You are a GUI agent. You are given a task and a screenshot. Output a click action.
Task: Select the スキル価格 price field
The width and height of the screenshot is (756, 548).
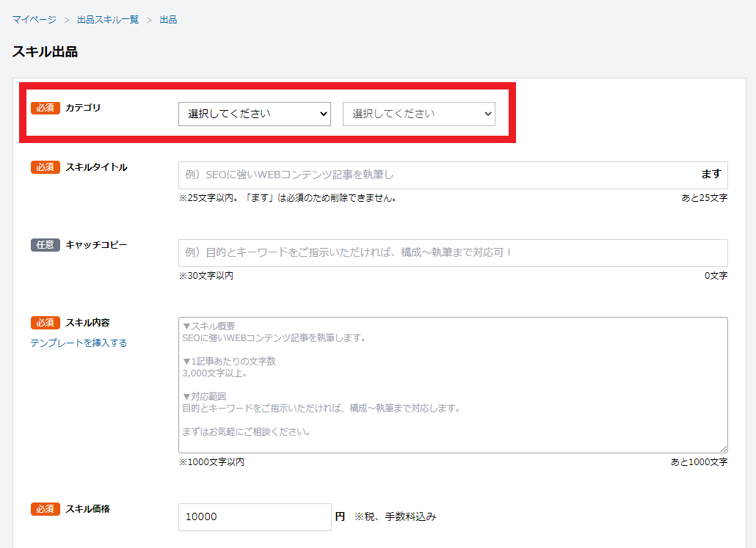tap(254, 516)
